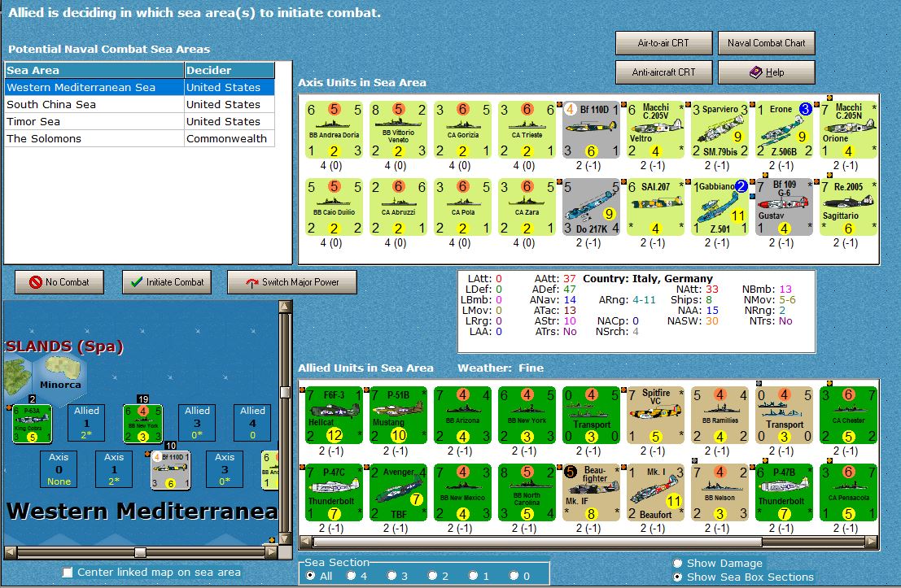Click Allied units scroll left arrow

tap(306, 542)
